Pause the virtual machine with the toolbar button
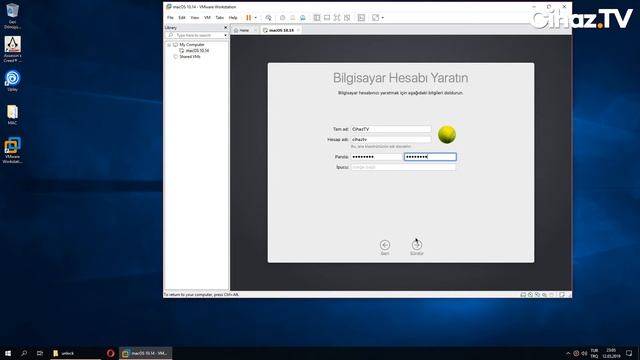The width and height of the screenshot is (640, 360). point(248,18)
